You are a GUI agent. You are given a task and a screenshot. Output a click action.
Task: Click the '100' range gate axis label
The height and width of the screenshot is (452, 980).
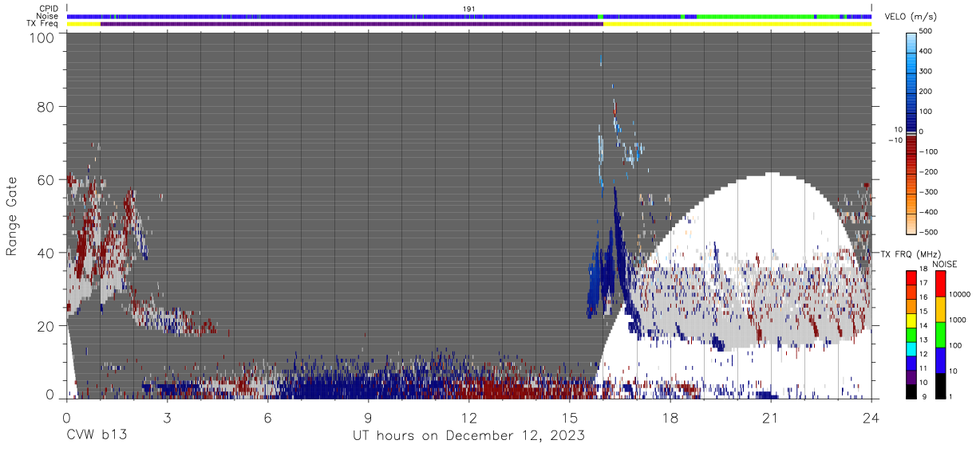pyautogui.click(x=41, y=38)
